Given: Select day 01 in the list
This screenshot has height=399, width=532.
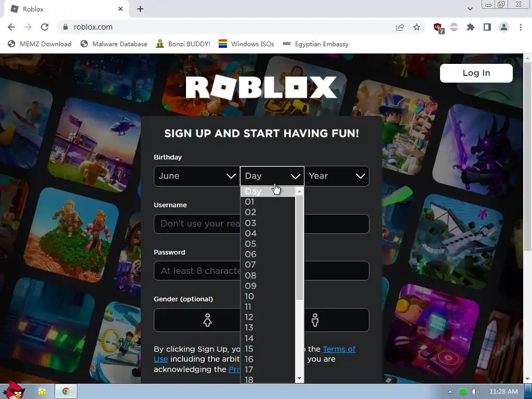Looking at the screenshot, I should click(268, 202).
